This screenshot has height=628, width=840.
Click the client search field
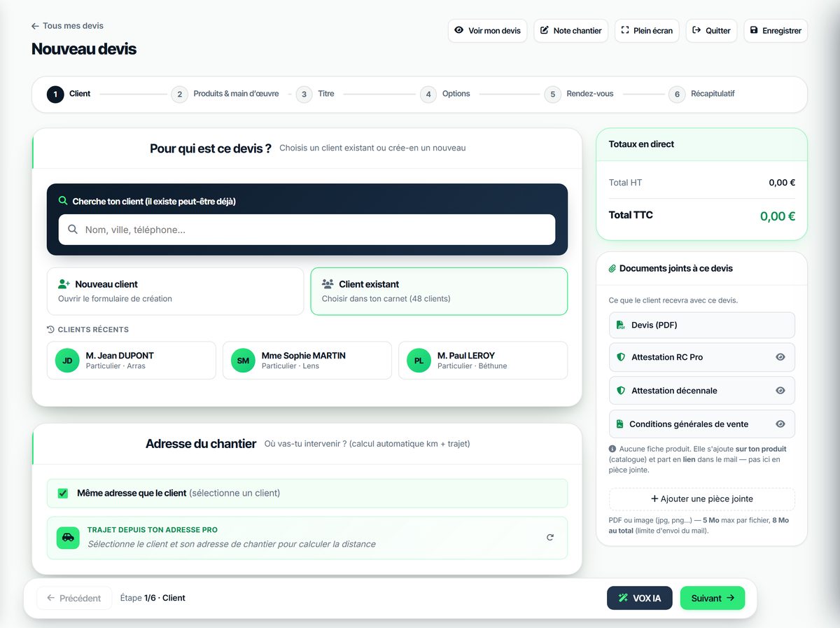[x=307, y=230]
